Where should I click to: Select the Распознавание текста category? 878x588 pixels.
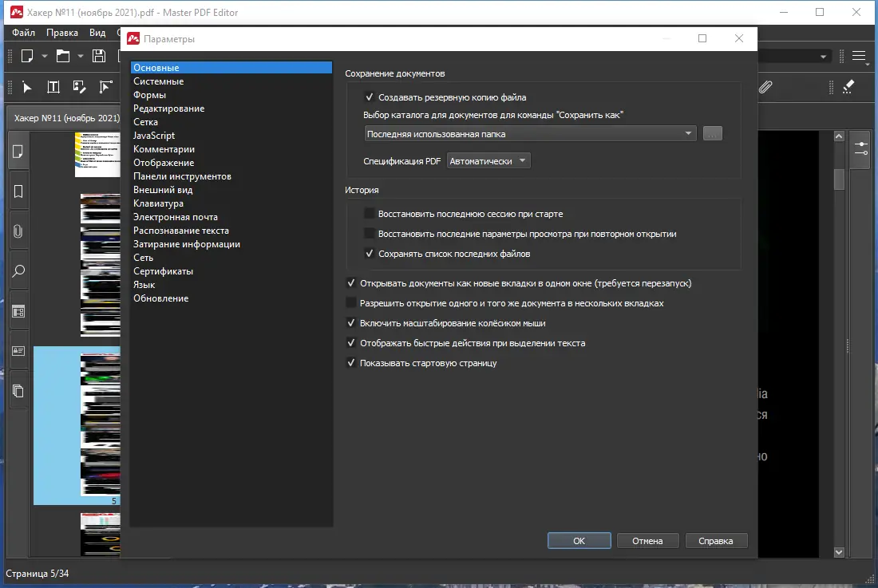tap(231, 231)
